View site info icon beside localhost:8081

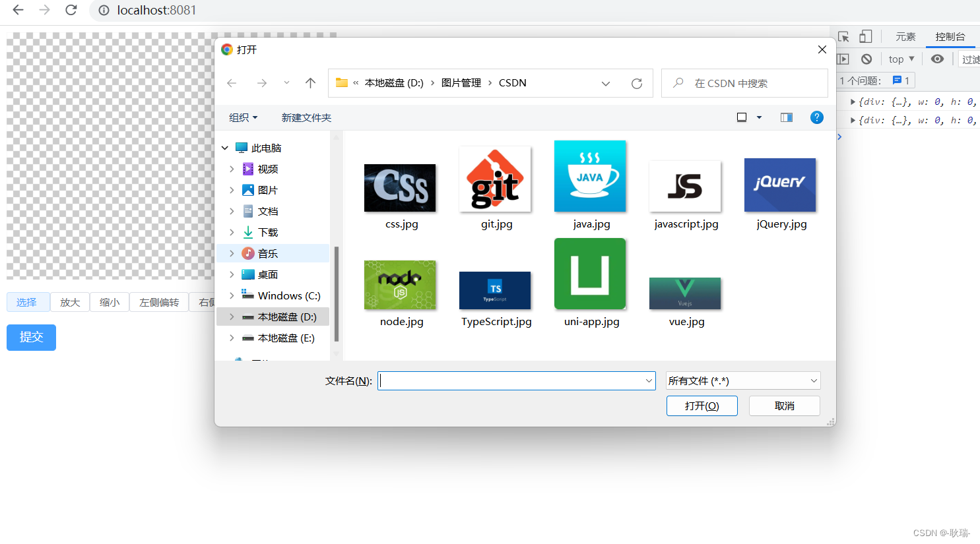click(104, 11)
